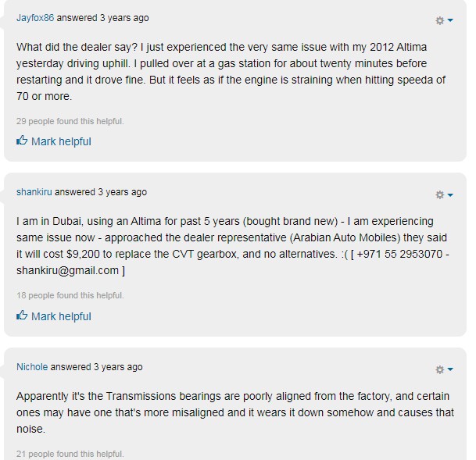The height and width of the screenshot is (460, 476).
Task: Expand the options arrow on shankiru's answer
Action: click(450, 196)
